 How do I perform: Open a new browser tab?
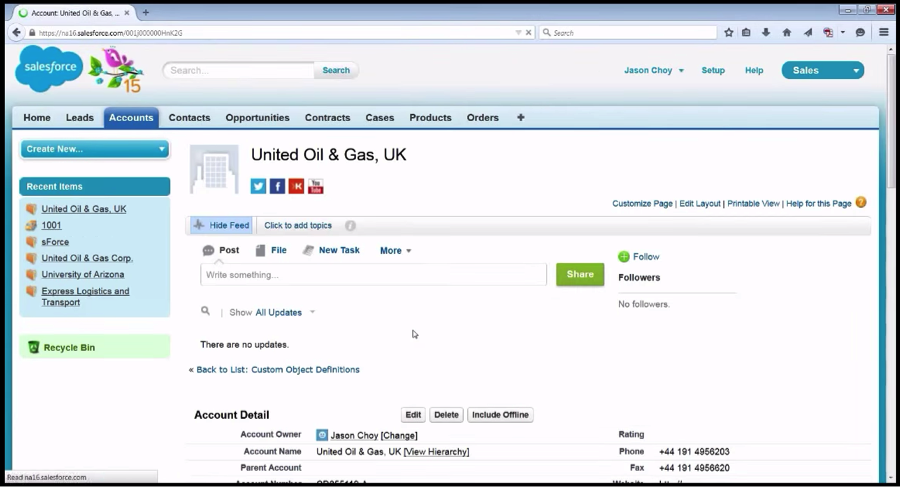point(146,12)
